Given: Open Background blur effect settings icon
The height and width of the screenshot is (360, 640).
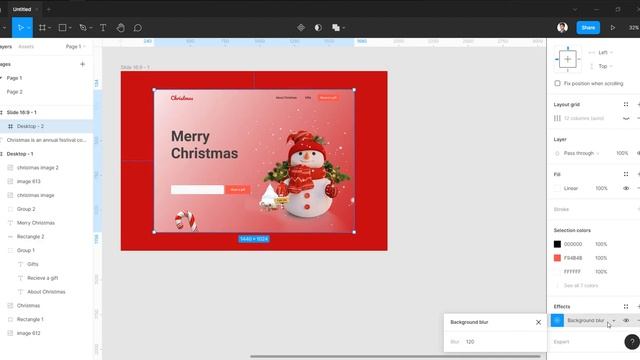Looking at the screenshot, I should pyautogui.click(x=557, y=320).
